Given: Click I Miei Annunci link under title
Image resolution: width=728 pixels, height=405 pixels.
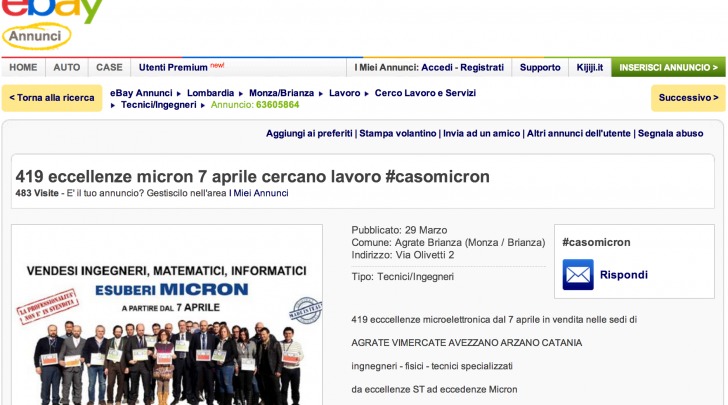Looking at the screenshot, I should (259, 193).
